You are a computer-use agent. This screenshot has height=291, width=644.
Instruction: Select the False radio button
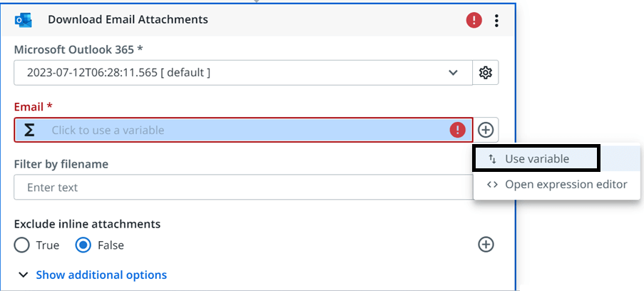pos(83,245)
